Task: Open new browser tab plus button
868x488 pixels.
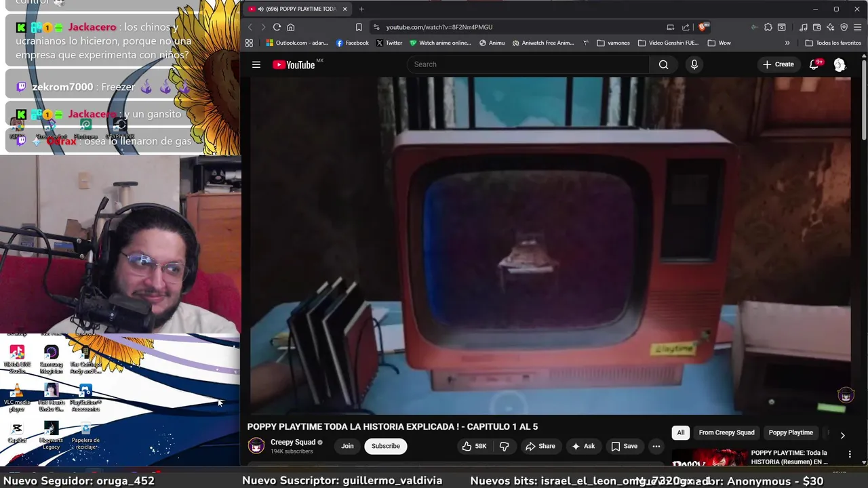Action: (361, 9)
